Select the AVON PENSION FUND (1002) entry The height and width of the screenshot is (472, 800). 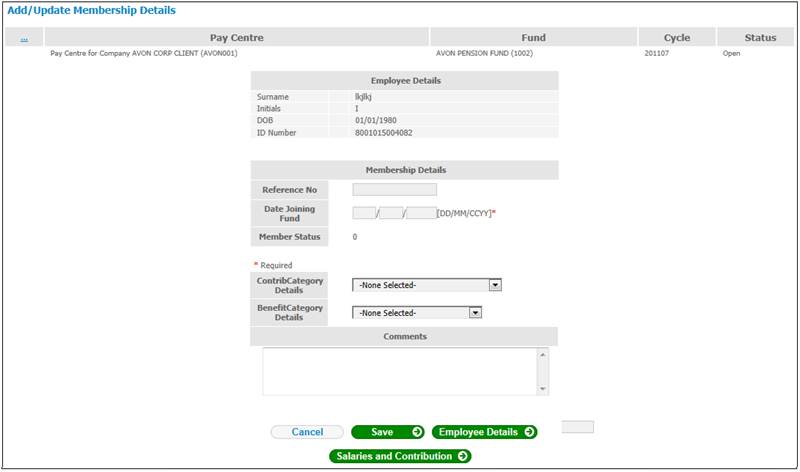coord(485,53)
